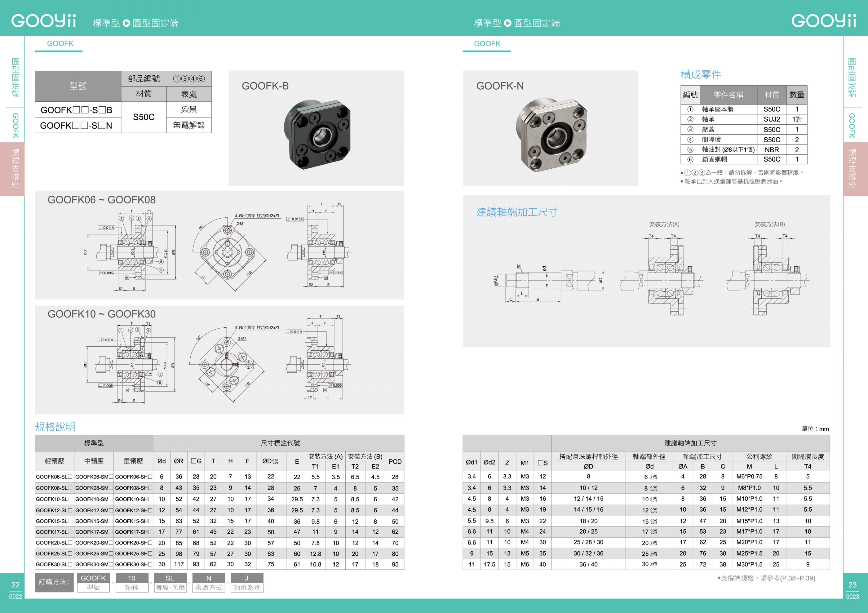
Task: Click the SL preload grade order box
Action: pos(170,582)
